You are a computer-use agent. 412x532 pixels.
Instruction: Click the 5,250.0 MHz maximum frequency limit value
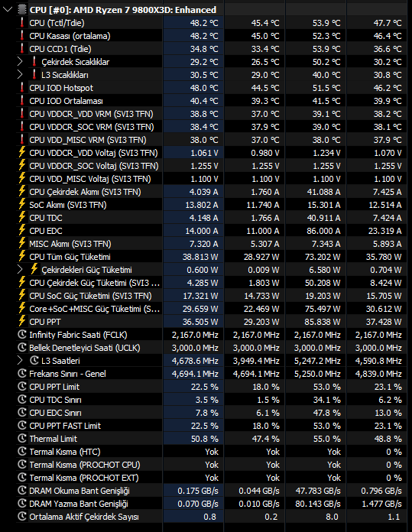click(317, 374)
